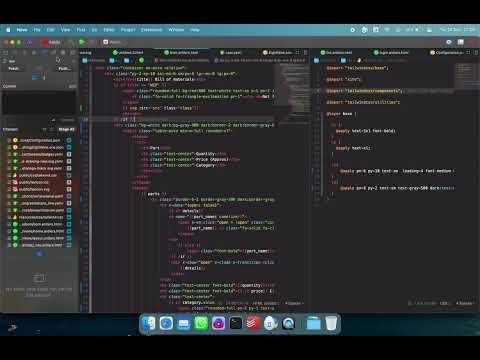Image resolution: width=480 pixels, height=360 pixels.
Task: Switch to the Configuration tab in right pane
Action: click(x=446, y=52)
